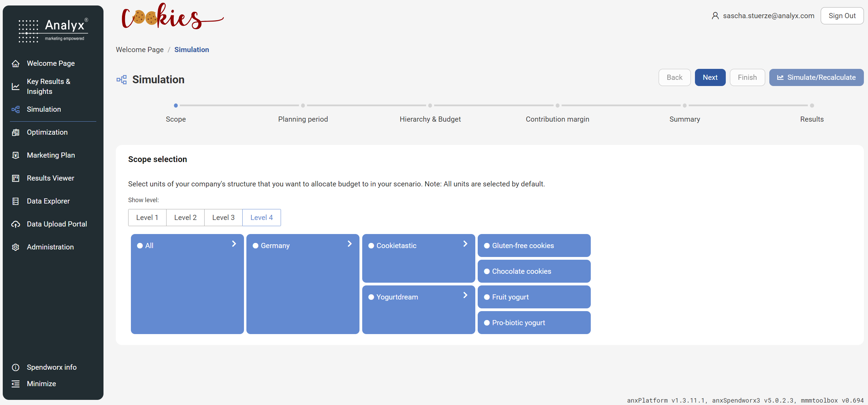Open Key Results & Insights chart icon
868x405 pixels.
click(15, 86)
